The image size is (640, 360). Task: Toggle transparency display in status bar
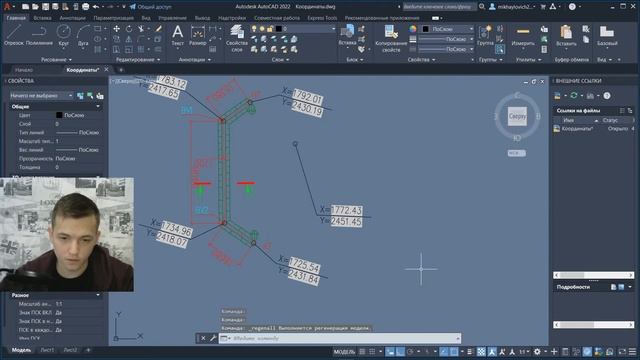(x=481, y=351)
